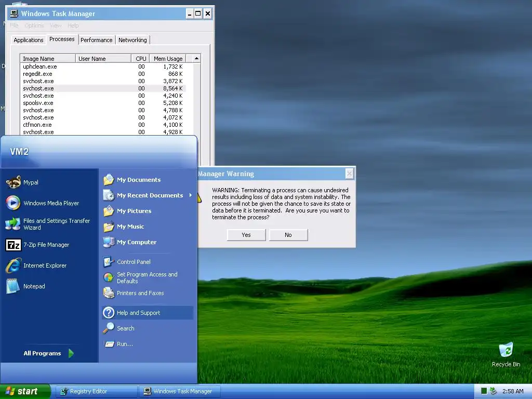Maximize the Windows Task Manager window
The width and height of the screenshot is (532, 399).
pos(198,14)
